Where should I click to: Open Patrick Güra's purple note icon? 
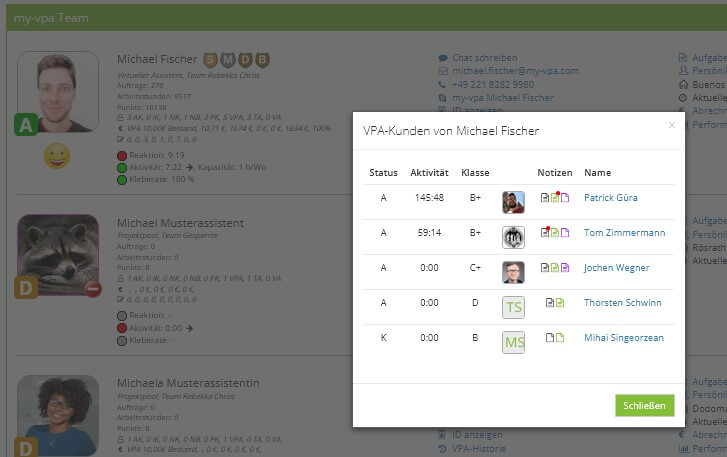click(565, 198)
